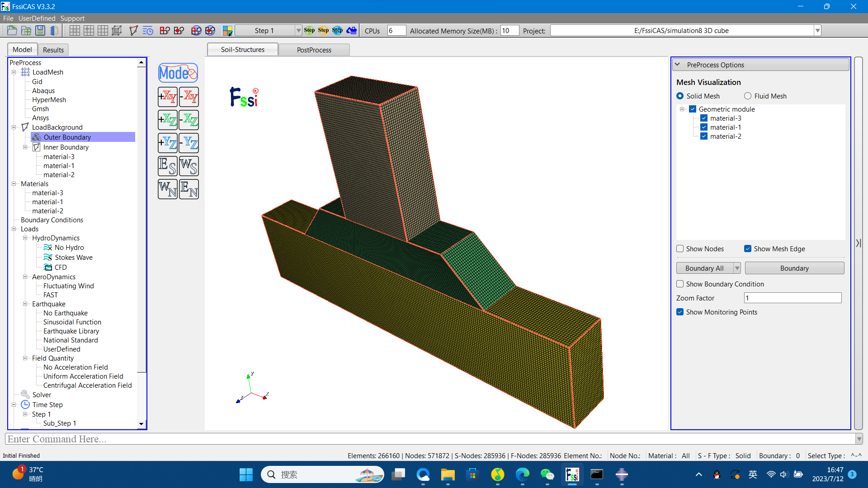Open the Support menu
Image resolution: width=868 pixels, height=488 pixels.
click(72, 18)
